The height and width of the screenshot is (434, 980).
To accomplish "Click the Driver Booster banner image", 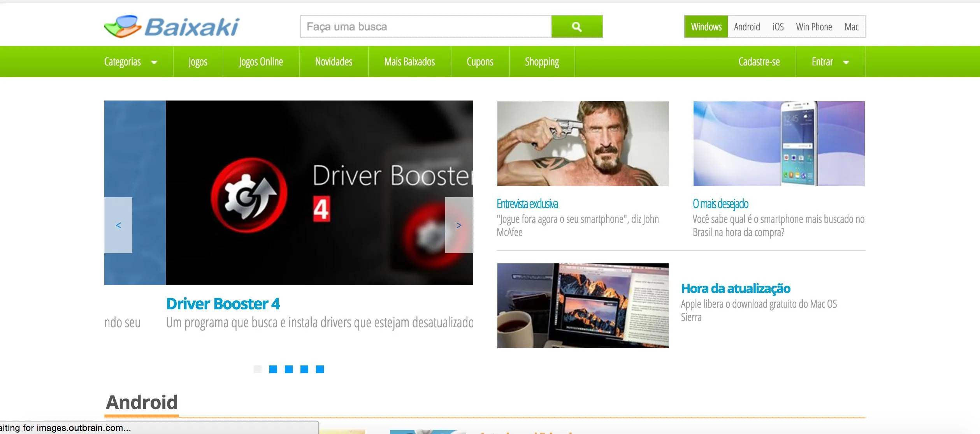I will 320,193.
